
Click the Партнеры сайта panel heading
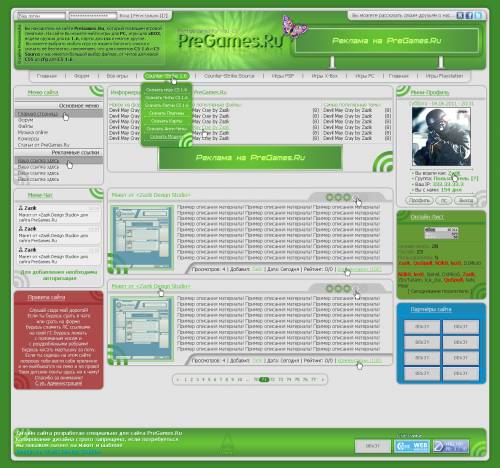point(431,309)
